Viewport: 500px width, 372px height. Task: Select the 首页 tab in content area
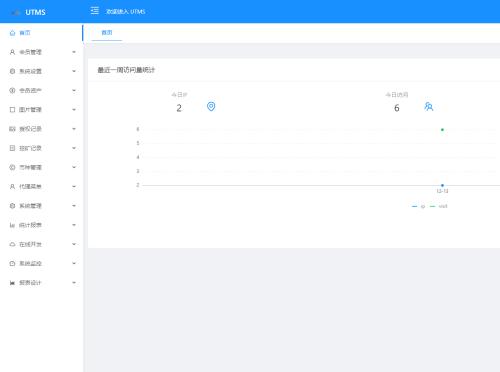[x=107, y=33]
